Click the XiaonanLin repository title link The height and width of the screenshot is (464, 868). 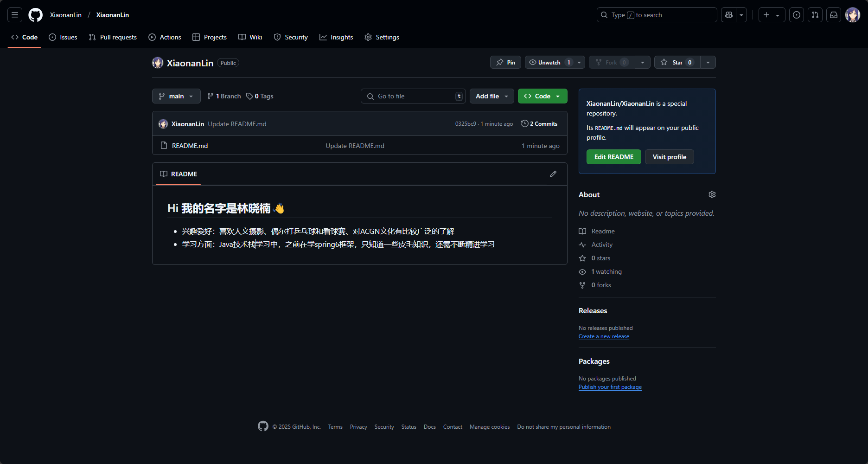point(190,63)
